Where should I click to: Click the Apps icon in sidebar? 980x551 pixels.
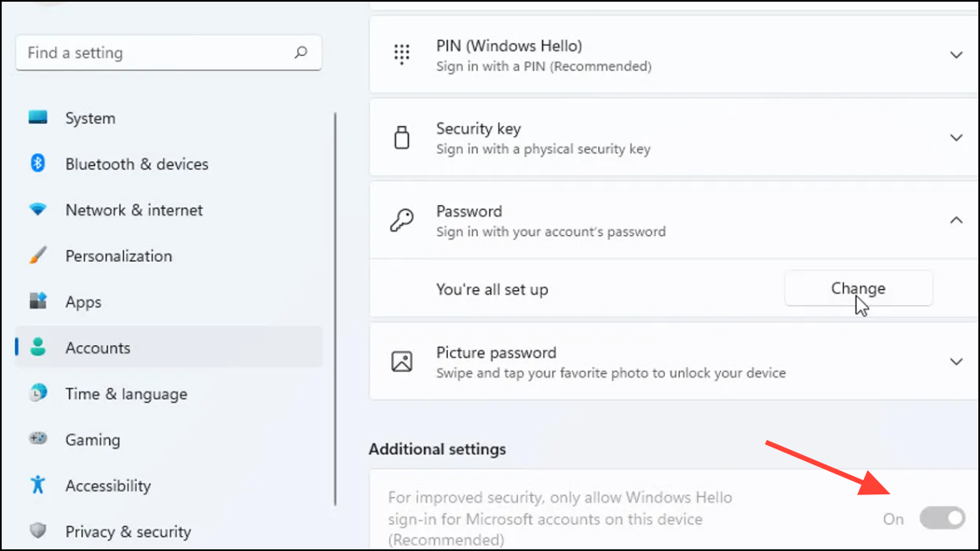[38, 302]
